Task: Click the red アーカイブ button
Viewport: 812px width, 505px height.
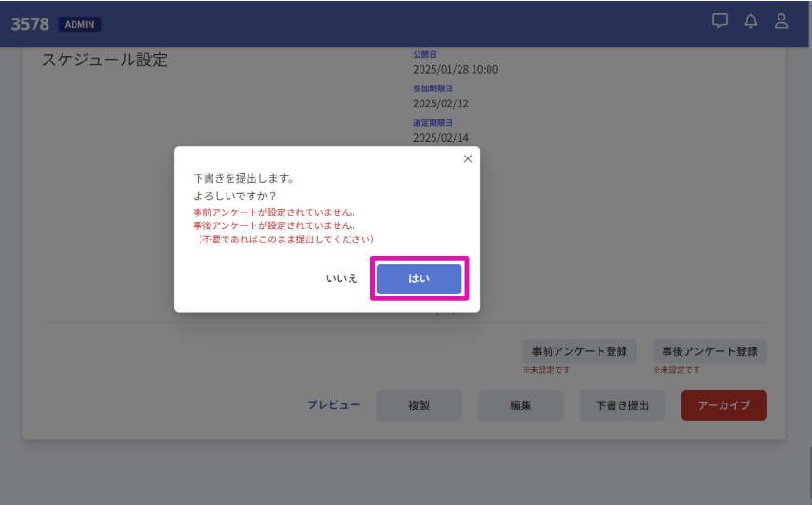Action: 723,405
